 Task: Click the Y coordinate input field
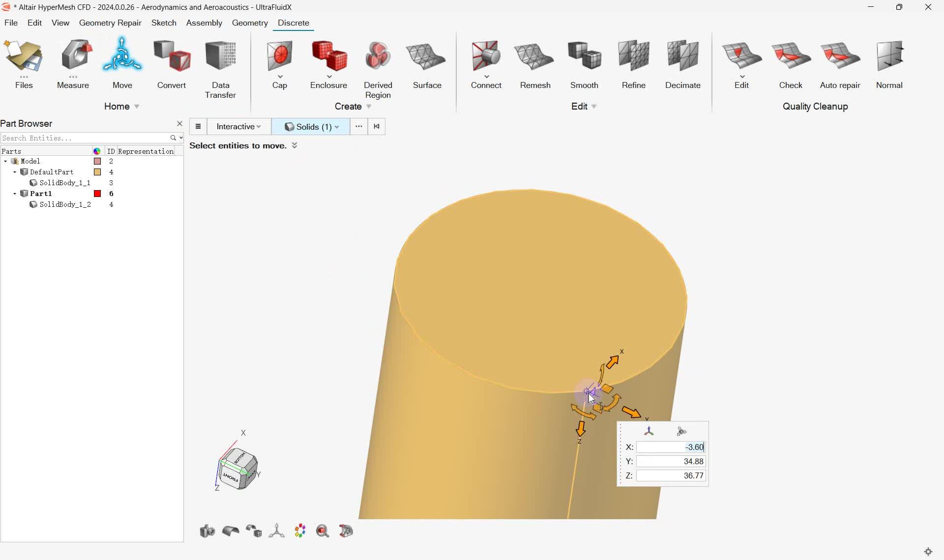click(671, 461)
